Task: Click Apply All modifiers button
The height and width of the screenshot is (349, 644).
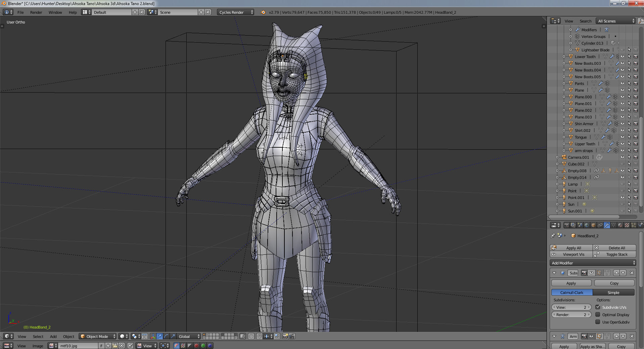Action: pyautogui.click(x=571, y=248)
